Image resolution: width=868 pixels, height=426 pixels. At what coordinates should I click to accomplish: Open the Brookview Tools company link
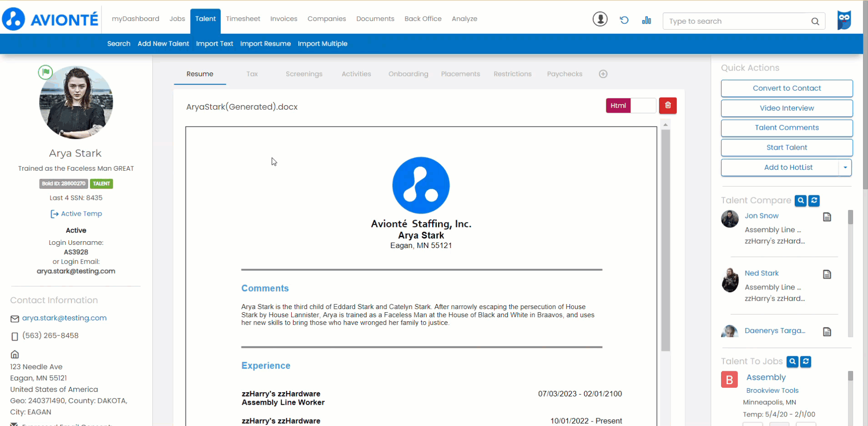[772, 390]
